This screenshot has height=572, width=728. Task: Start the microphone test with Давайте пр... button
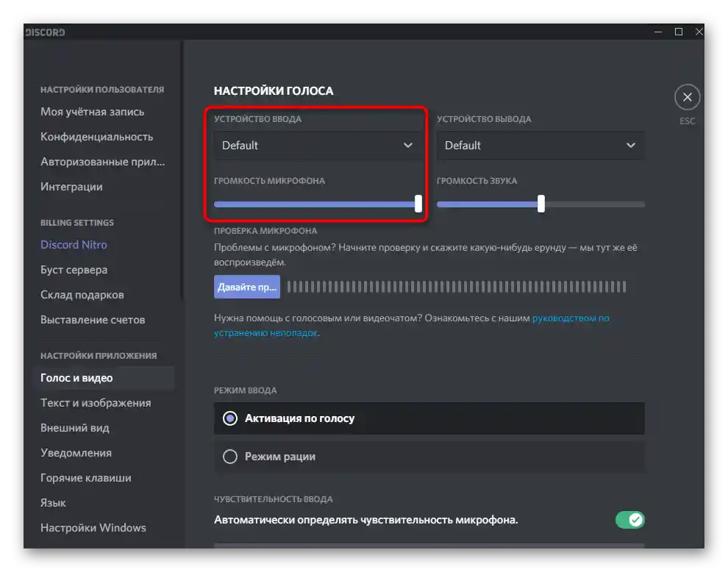[x=247, y=287]
